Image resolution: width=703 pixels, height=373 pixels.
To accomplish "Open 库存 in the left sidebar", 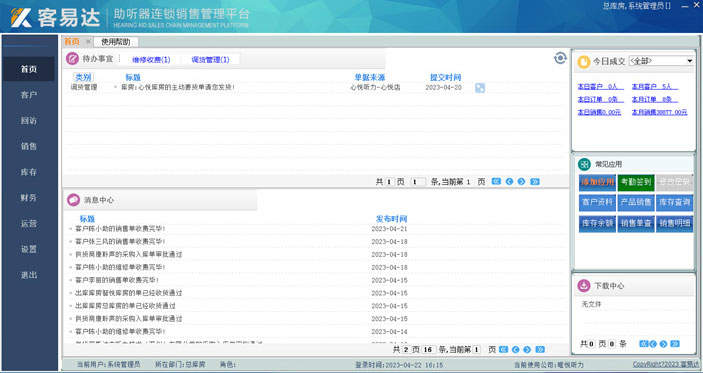I will [29, 172].
